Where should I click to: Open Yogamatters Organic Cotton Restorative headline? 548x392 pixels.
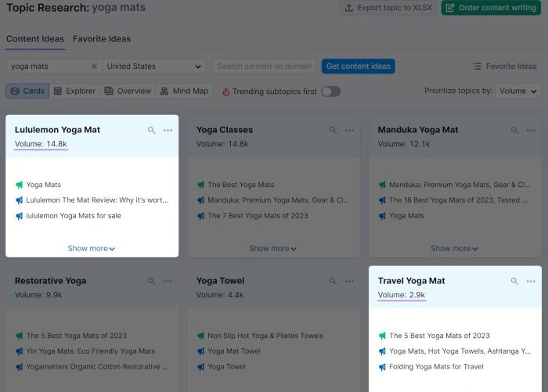97,367
